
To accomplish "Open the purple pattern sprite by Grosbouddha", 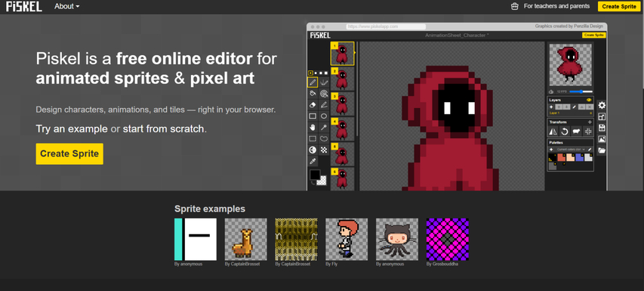I will pyautogui.click(x=448, y=239).
